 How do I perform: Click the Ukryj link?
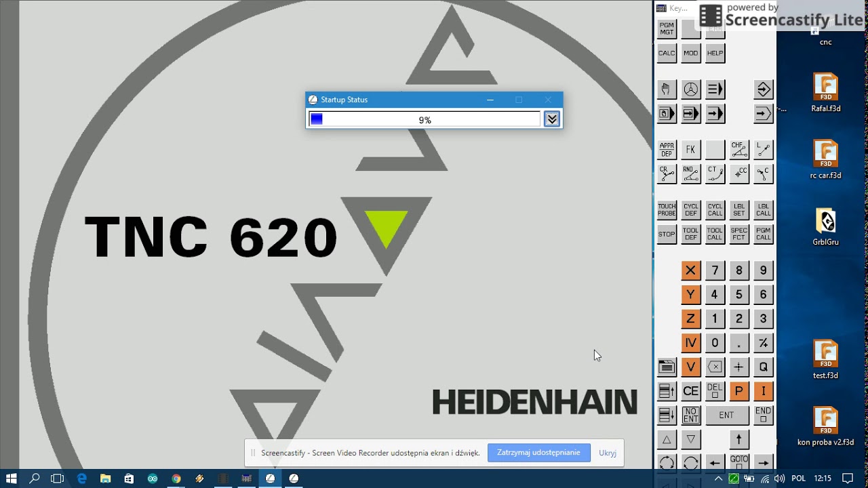point(608,453)
